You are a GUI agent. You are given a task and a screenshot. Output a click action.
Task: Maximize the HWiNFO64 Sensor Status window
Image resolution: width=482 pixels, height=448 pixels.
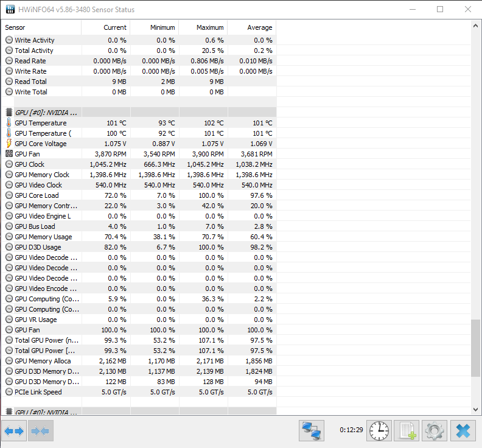(440, 9)
